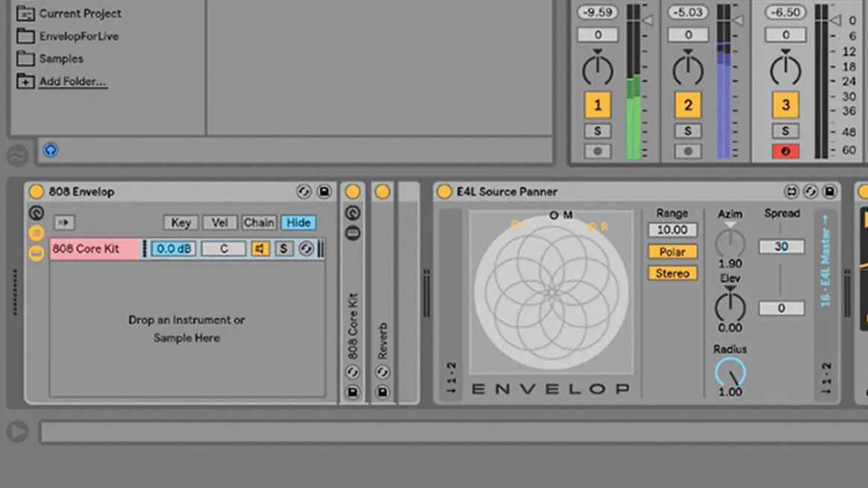The image size is (868, 488).
Task: Select the Chain view in the drum rack
Action: coord(259,221)
